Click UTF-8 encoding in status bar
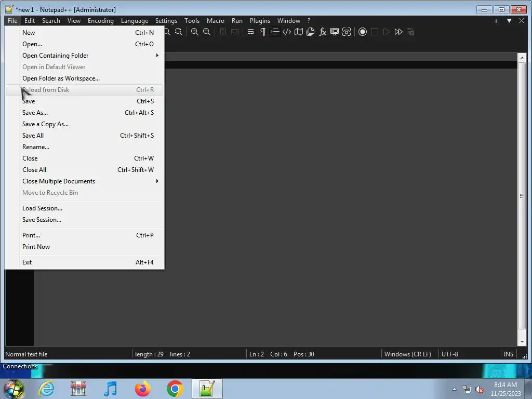 [x=449, y=354]
